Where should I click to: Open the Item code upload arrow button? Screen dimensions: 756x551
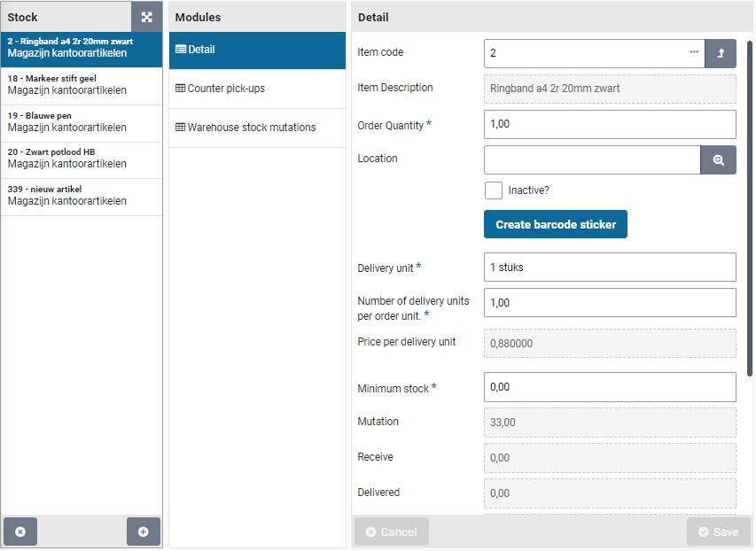[720, 53]
